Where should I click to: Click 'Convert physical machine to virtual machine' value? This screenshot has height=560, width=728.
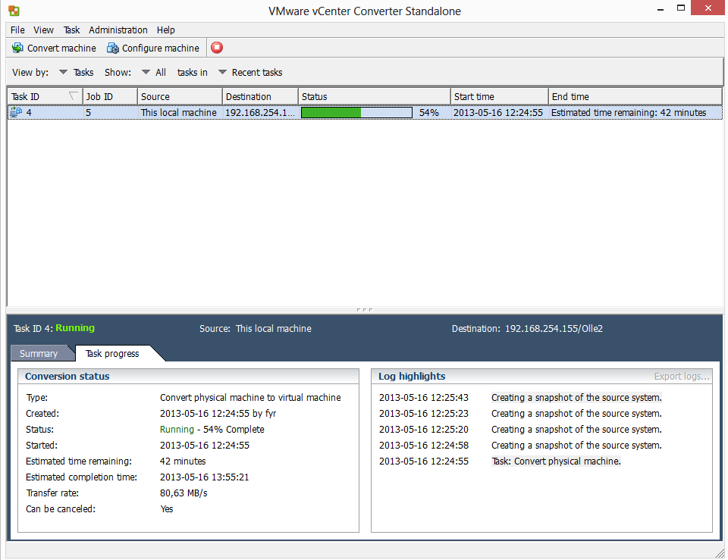251,398
